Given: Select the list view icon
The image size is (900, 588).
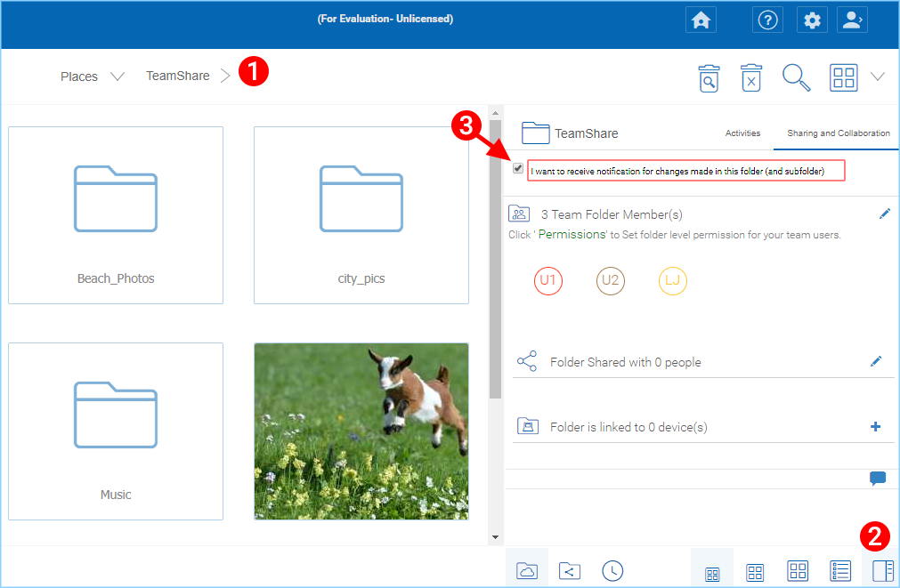Looking at the screenshot, I should click(x=840, y=571).
